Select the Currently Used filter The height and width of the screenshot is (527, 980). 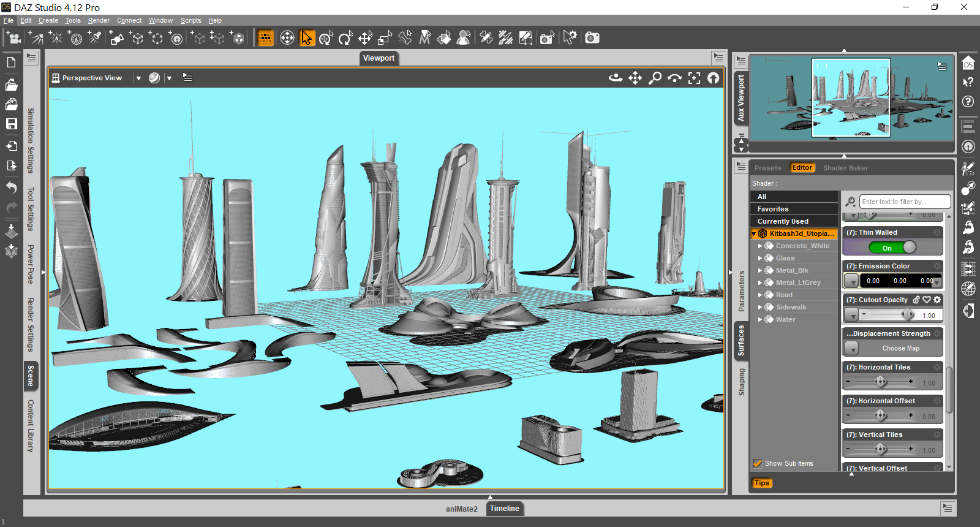[794, 221]
